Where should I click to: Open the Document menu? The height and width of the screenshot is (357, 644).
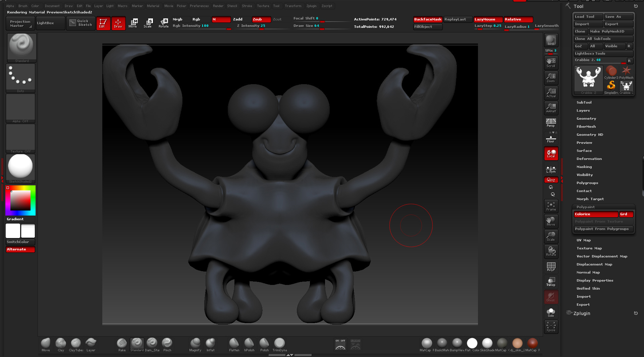[x=52, y=6]
